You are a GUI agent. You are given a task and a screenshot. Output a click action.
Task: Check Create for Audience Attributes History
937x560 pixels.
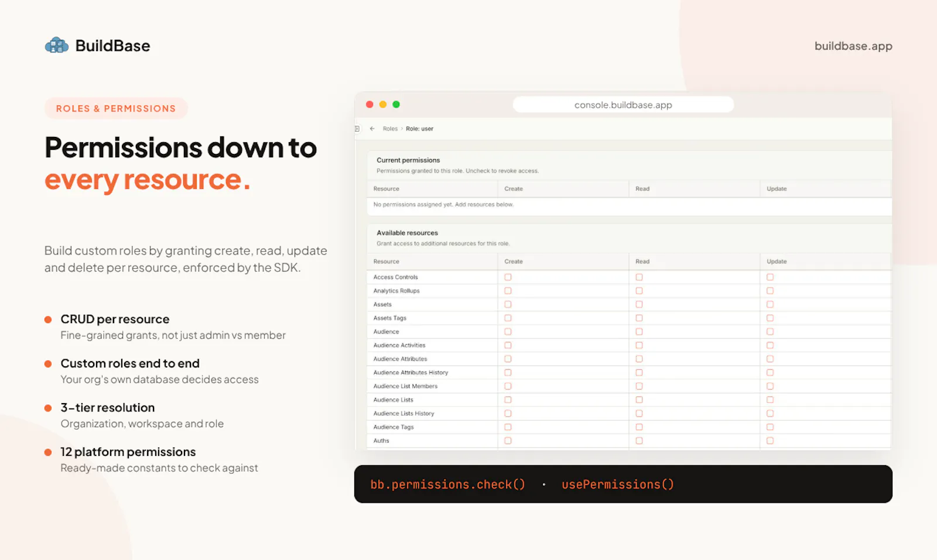[508, 373]
